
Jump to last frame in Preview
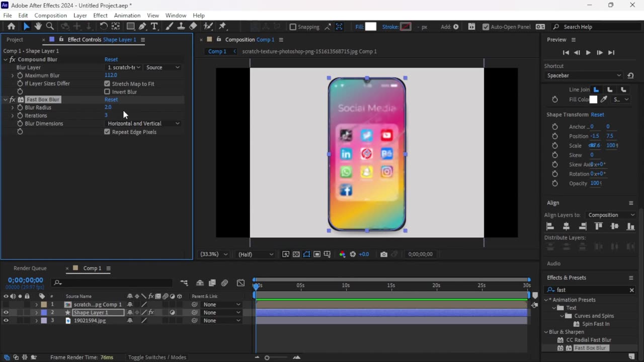(x=611, y=52)
